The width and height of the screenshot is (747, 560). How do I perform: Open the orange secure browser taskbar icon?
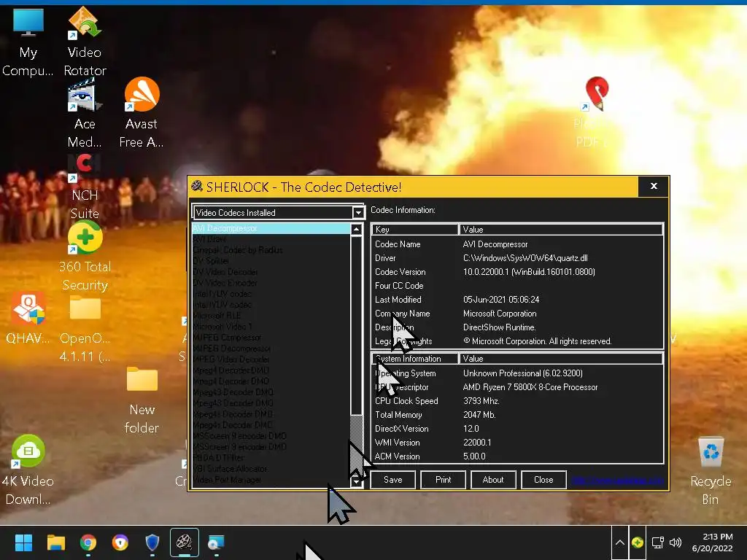120,542
